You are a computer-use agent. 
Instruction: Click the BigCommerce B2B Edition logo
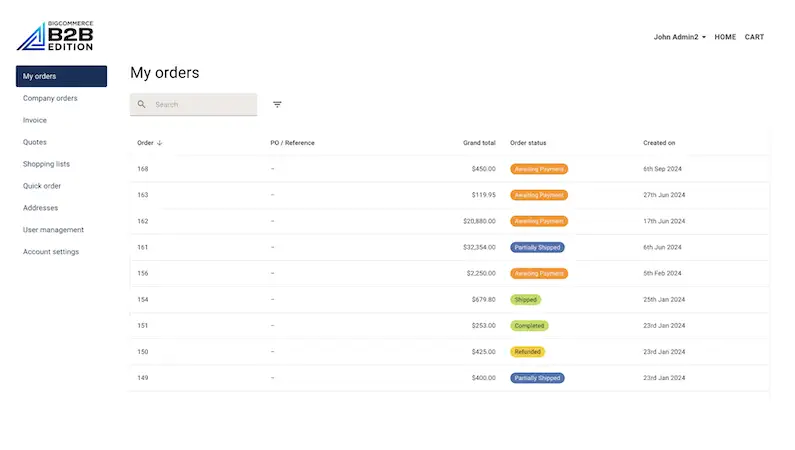(54, 35)
